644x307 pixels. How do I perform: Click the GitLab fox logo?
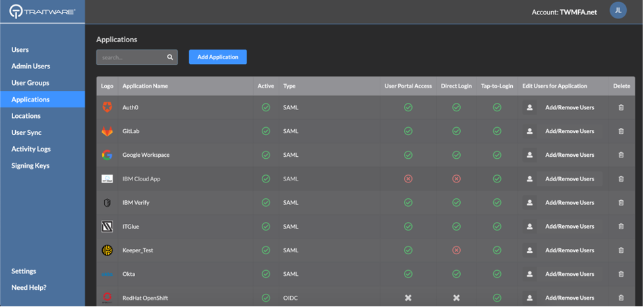tap(107, 131)
